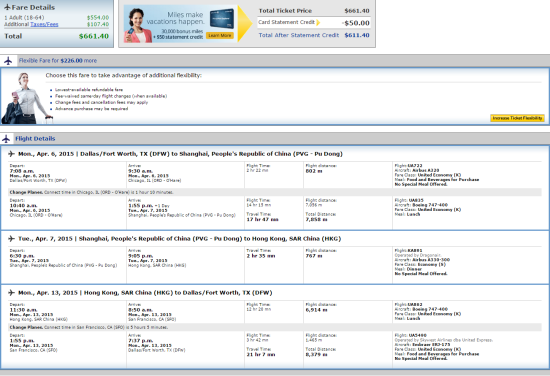The height and width of the screenshot is (376, 550).
Task: Click the credit card image in the ad
Action: pos(222,19)
